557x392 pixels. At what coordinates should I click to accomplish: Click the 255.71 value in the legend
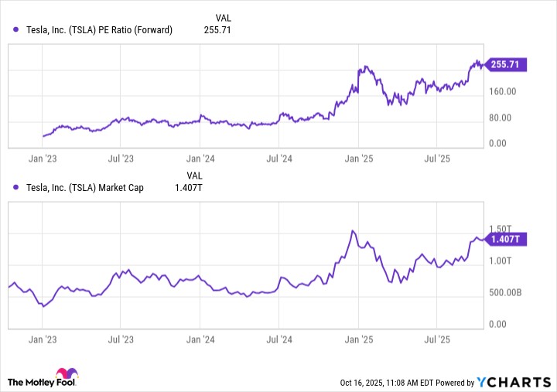(217, 30)
